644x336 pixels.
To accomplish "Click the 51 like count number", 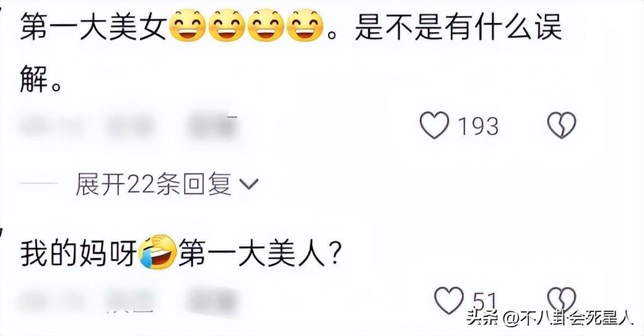I will click(x=485, y=301).
